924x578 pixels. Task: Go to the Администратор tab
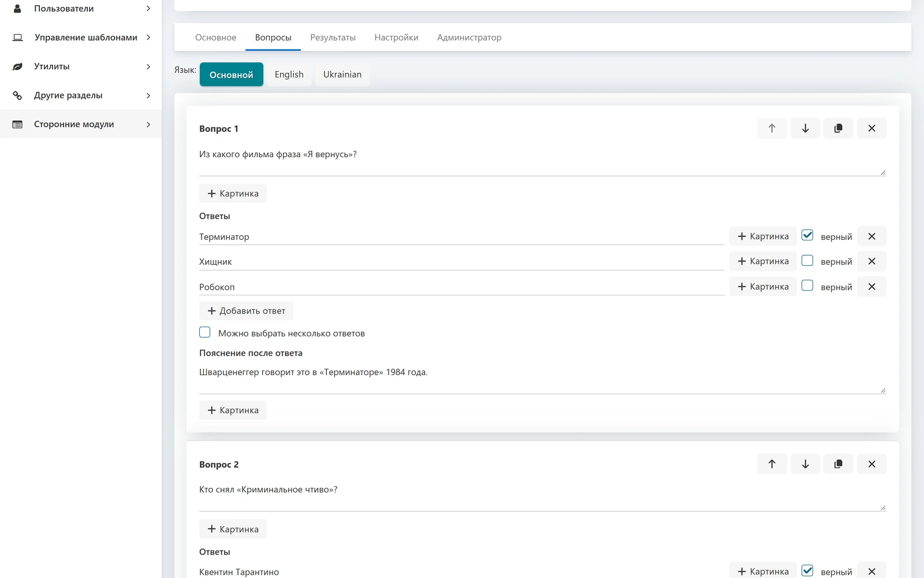[x=469, y=38]
